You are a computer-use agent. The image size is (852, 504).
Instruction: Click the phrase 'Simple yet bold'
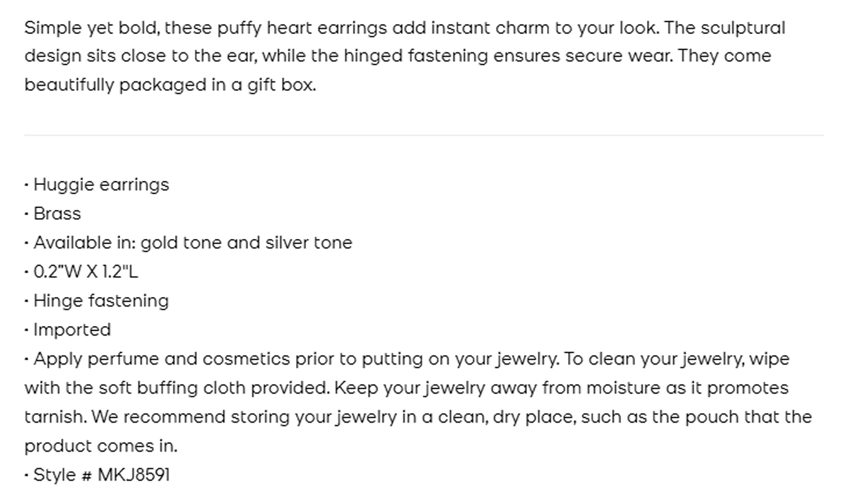pos(91,28)
